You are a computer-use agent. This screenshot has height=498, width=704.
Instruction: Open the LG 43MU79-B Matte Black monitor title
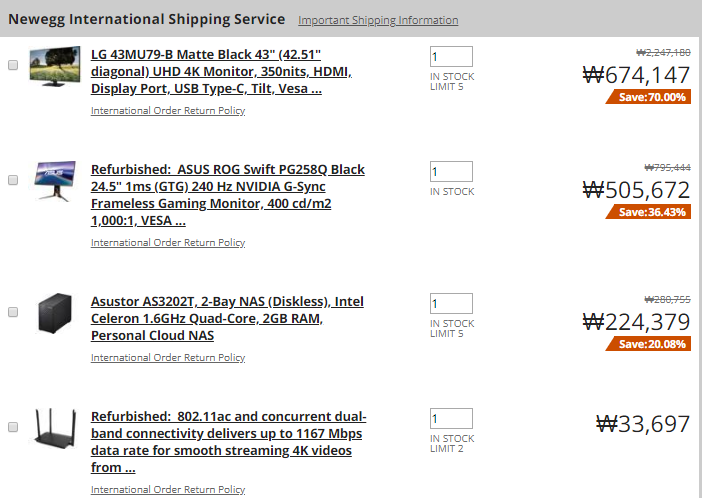[221, 71]
